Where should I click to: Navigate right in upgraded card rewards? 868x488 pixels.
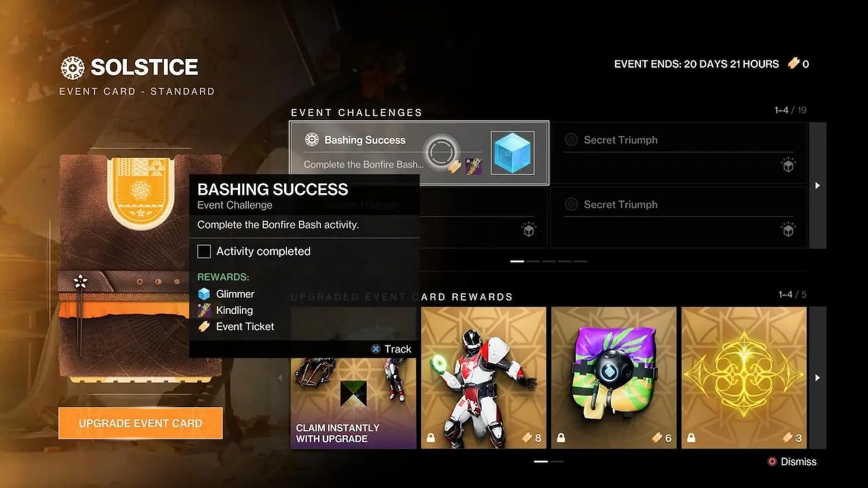[819, 377]
